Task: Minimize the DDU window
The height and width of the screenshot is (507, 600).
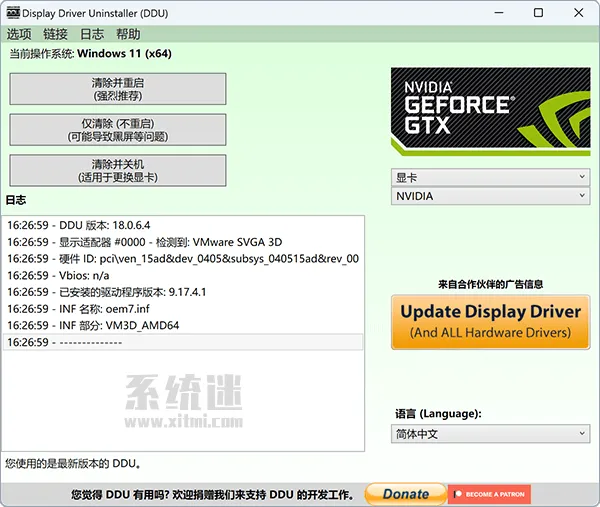Action: point(499,13)
